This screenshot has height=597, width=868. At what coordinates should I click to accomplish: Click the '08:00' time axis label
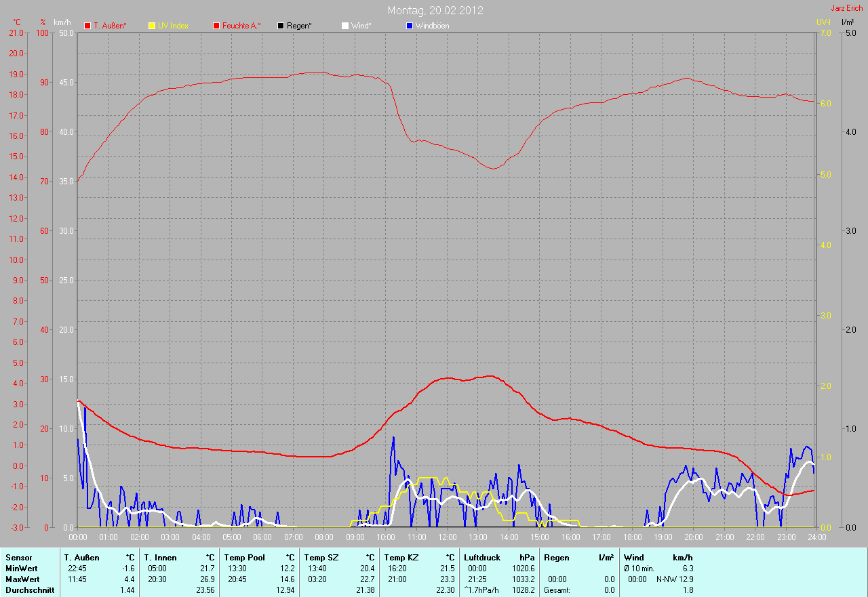(x=324, y=537)
